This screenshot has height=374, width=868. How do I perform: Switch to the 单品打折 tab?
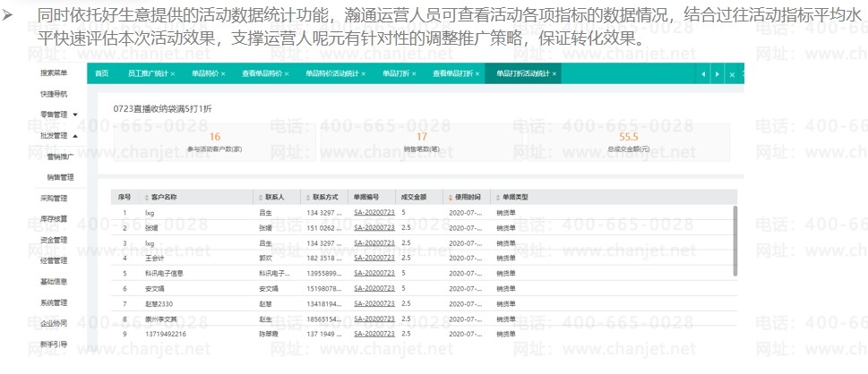(396, 74)
